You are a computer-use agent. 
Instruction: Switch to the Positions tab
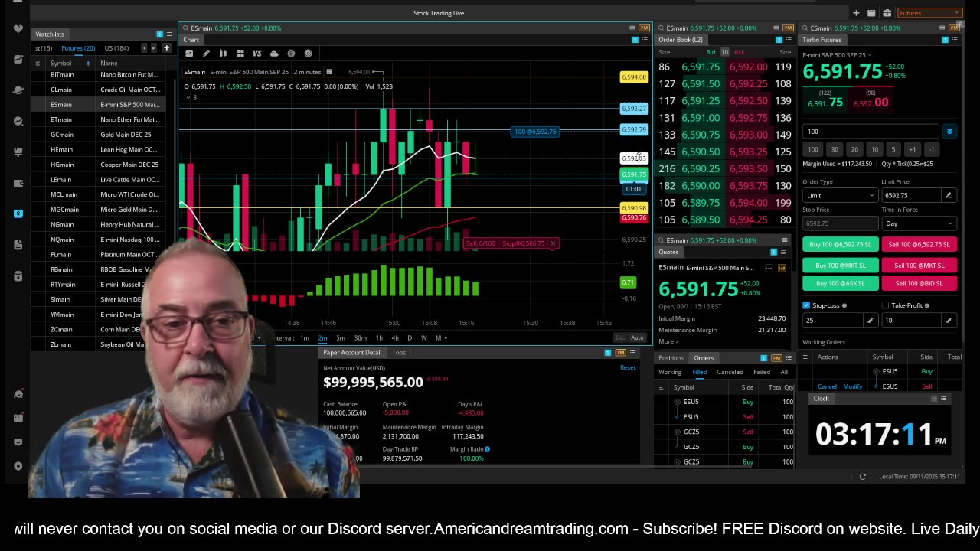671,358
